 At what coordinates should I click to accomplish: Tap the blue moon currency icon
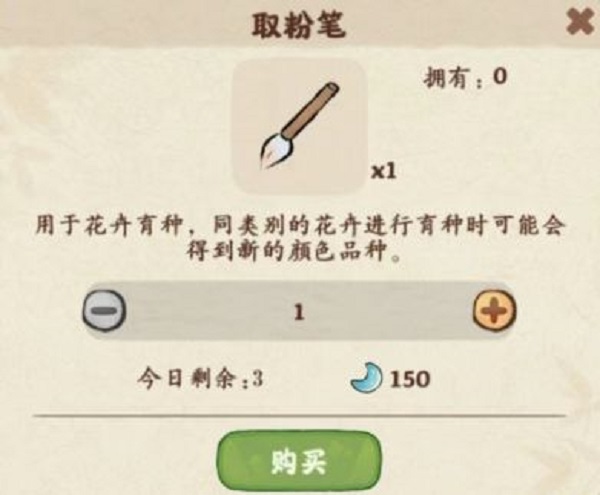(x=367, y=378)
